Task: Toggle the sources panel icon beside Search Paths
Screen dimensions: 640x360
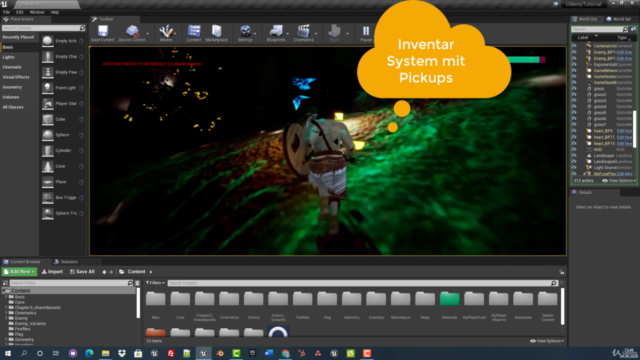Action: (5, 283)
